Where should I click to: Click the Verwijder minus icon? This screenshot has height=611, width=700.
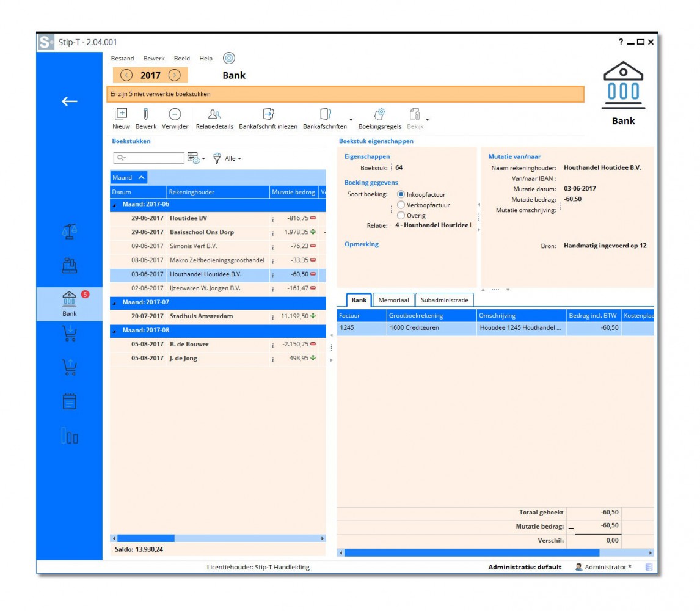point(175,114)
